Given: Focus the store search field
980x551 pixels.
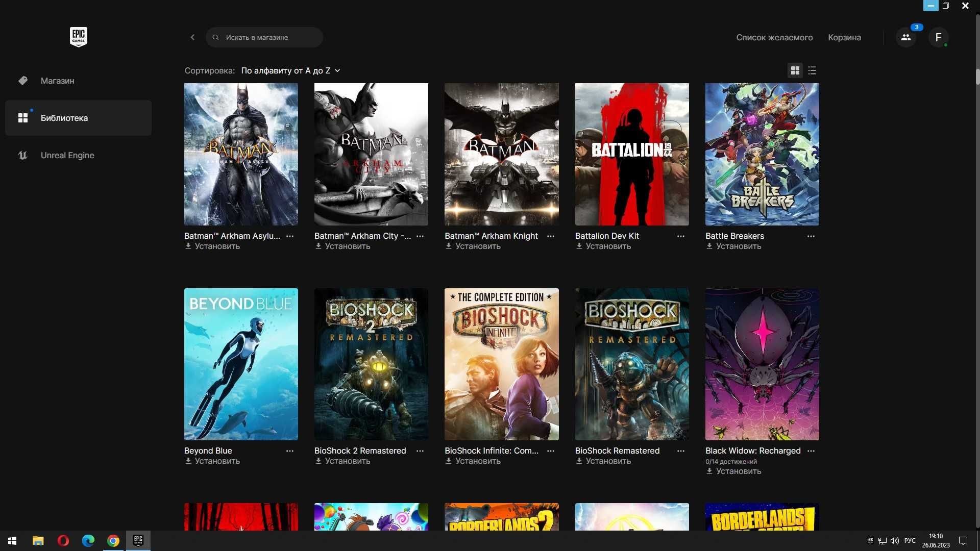Looking at the screenshot, I should pos(264,37).
